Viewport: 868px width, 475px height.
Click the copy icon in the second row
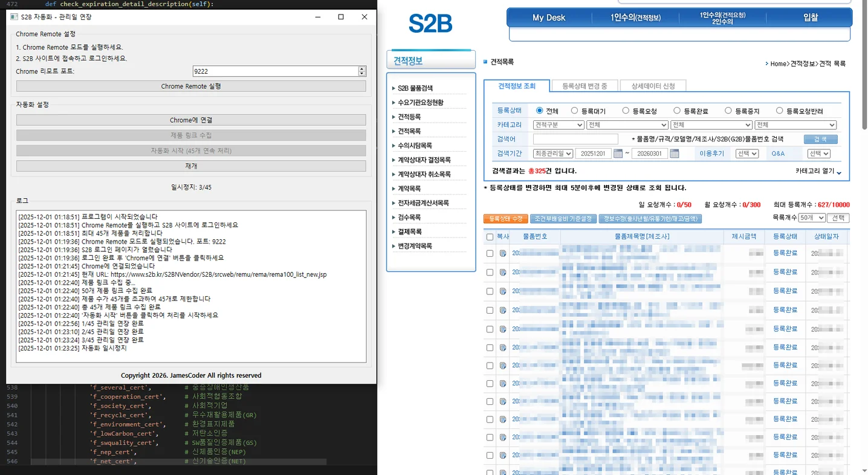pos(503,273)
